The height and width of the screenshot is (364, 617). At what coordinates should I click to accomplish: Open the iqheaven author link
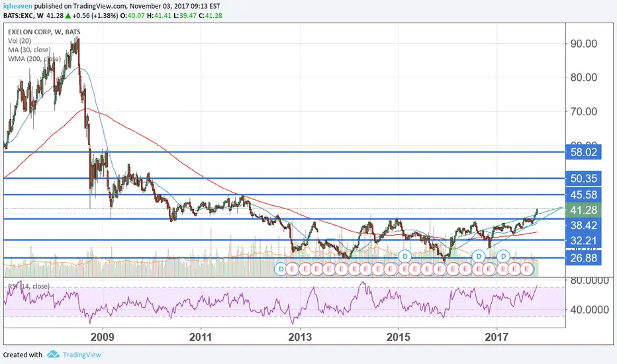(x=18, y=7)
